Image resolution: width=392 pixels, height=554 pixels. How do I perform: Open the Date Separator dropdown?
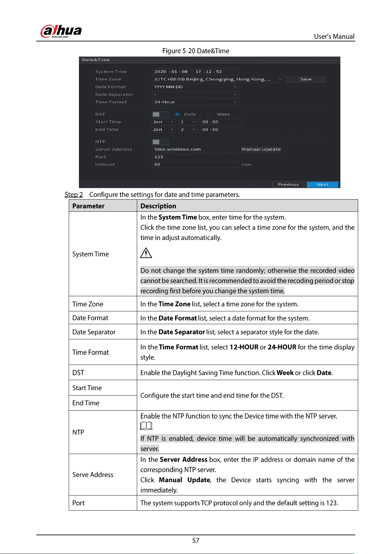click(x=195, y=94)
